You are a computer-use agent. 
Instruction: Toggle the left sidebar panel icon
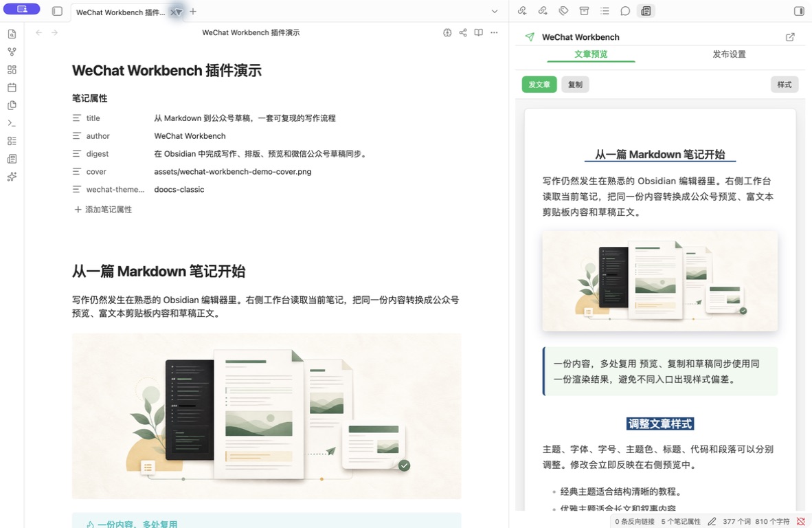[58, 11]
